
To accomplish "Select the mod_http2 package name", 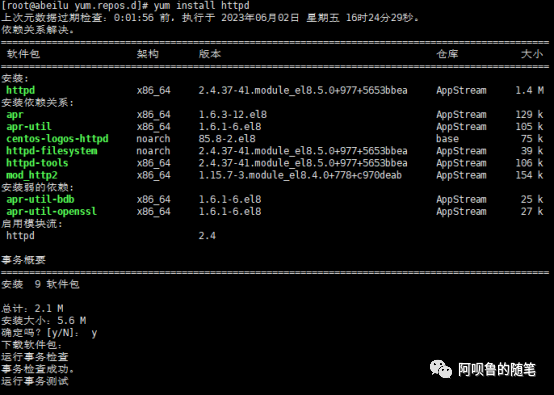I will (32, 175).
